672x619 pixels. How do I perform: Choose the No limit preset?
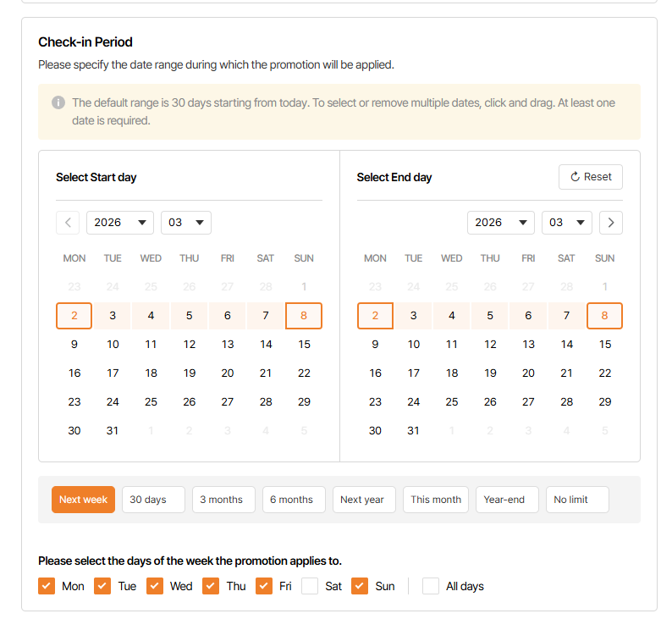tap(577, 500)
